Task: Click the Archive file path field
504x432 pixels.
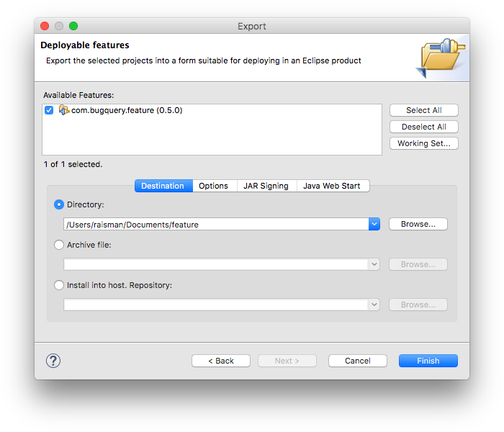Action: click(216, 264)
